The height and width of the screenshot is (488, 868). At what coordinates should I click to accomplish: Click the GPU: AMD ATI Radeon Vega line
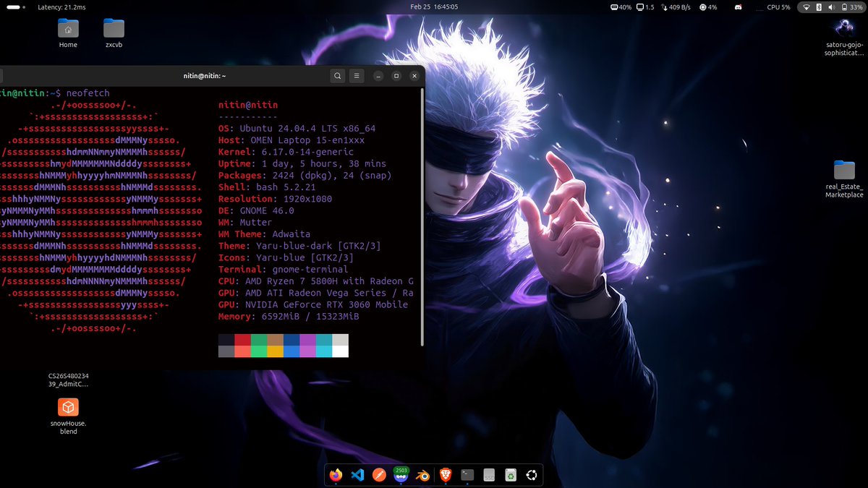(x=316, y=293)
